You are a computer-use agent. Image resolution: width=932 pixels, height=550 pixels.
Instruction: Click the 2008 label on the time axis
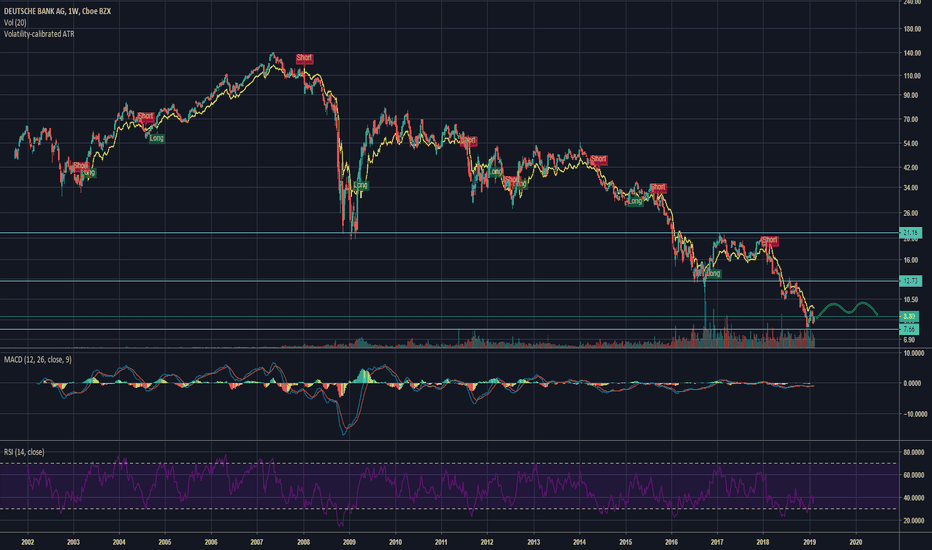tap(303, 542)
